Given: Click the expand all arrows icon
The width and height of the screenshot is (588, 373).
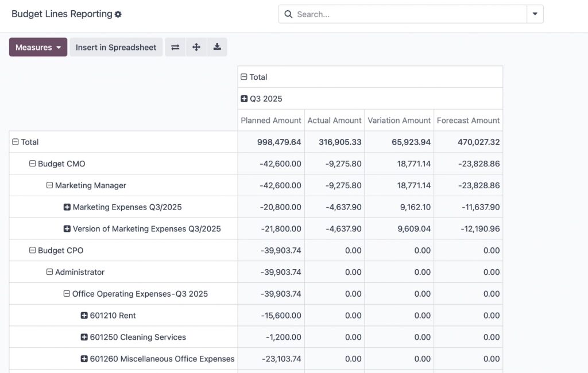Looking at the screenshot, I should coord(196,47).
